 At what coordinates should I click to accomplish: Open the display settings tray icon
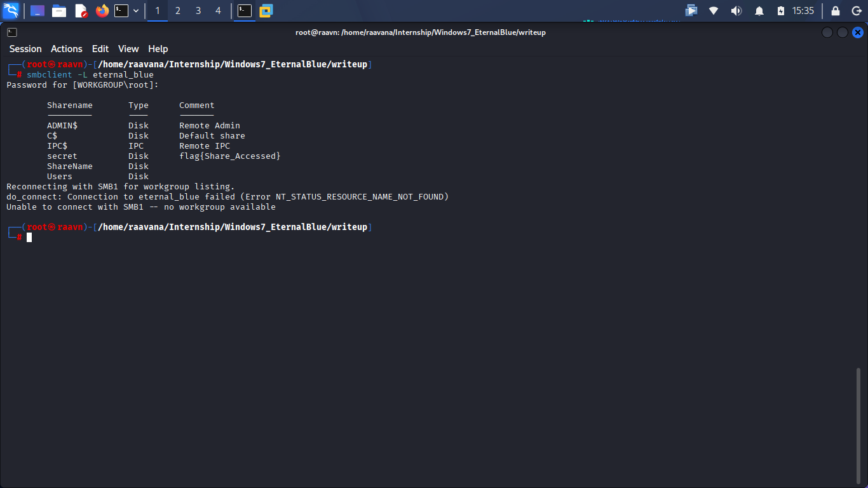pos(691,11)
